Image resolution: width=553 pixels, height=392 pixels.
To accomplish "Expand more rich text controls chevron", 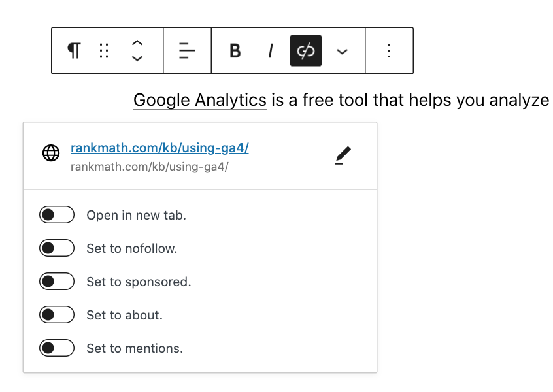I will tap(342, 52).
